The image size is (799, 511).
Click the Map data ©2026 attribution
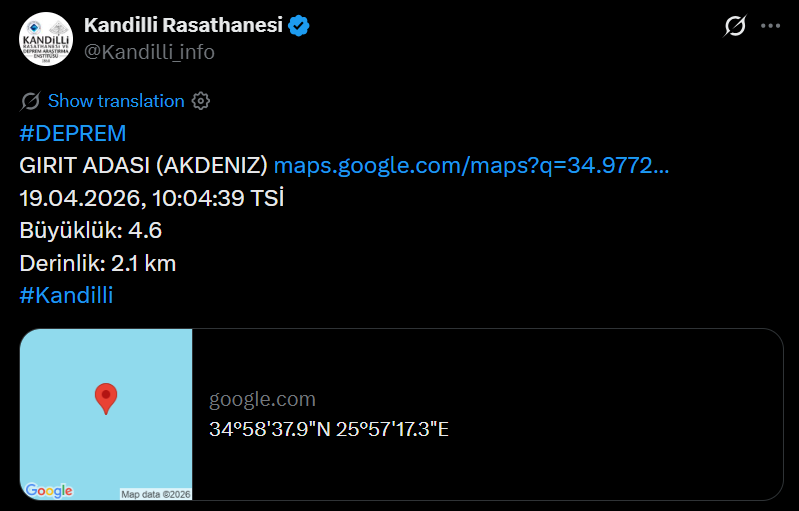155,494
